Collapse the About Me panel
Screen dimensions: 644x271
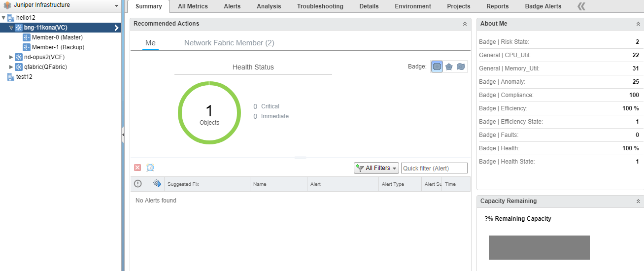638,24
